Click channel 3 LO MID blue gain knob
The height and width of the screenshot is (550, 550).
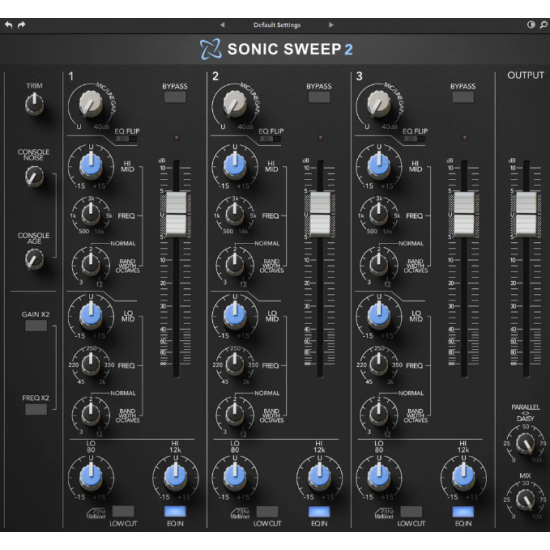pyautogui.click(x=379, y=315)
